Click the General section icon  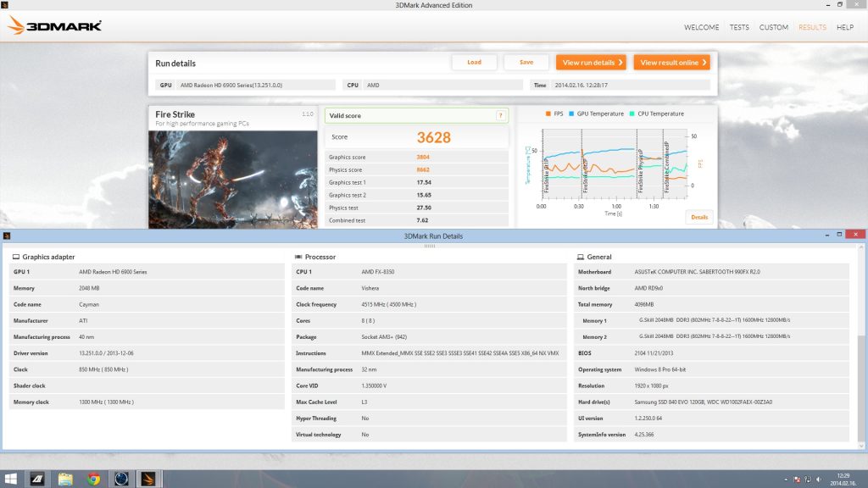(580, 257)
